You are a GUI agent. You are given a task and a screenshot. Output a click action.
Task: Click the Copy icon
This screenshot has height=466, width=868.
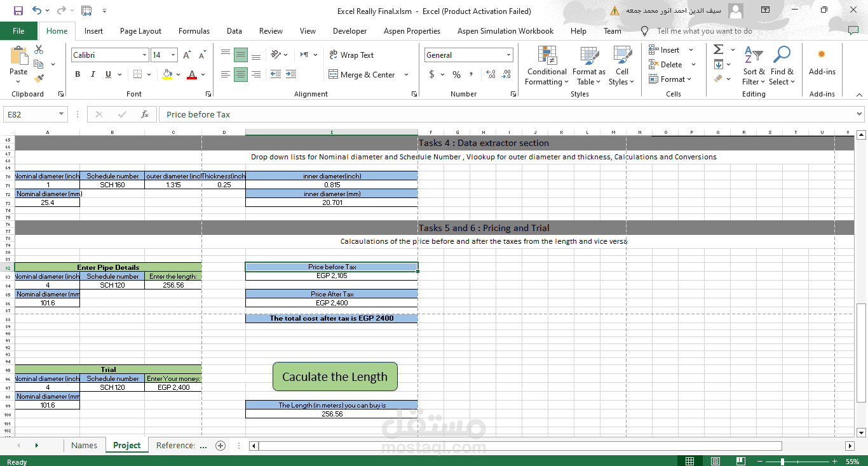39,64
